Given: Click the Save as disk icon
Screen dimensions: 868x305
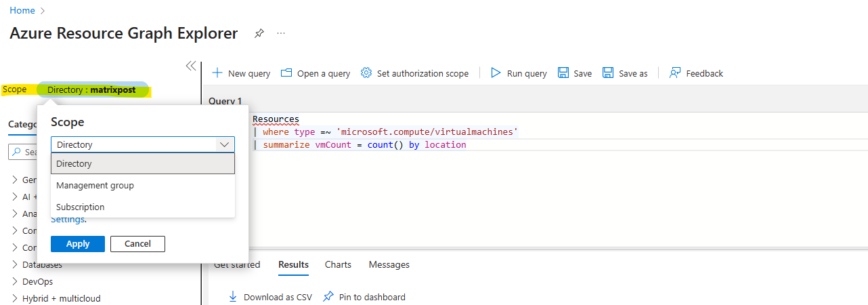Looking at the screenshot, I should point(608,73).
